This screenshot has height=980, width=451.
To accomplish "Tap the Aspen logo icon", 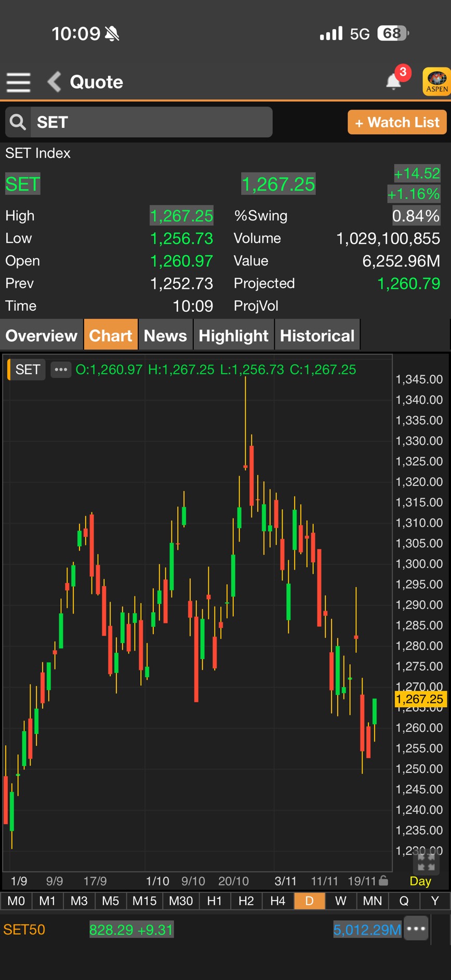I will [x=436, y=82].
